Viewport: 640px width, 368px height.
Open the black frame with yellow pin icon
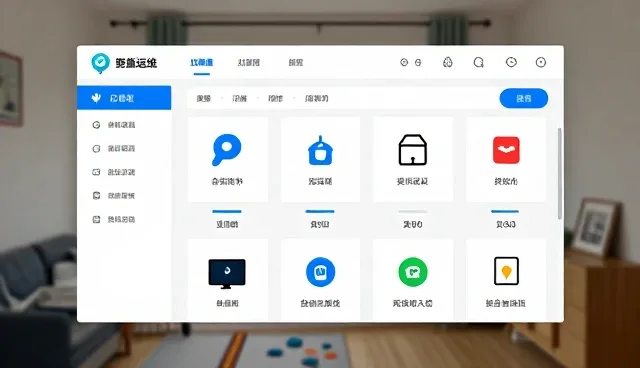pos(506,271)
